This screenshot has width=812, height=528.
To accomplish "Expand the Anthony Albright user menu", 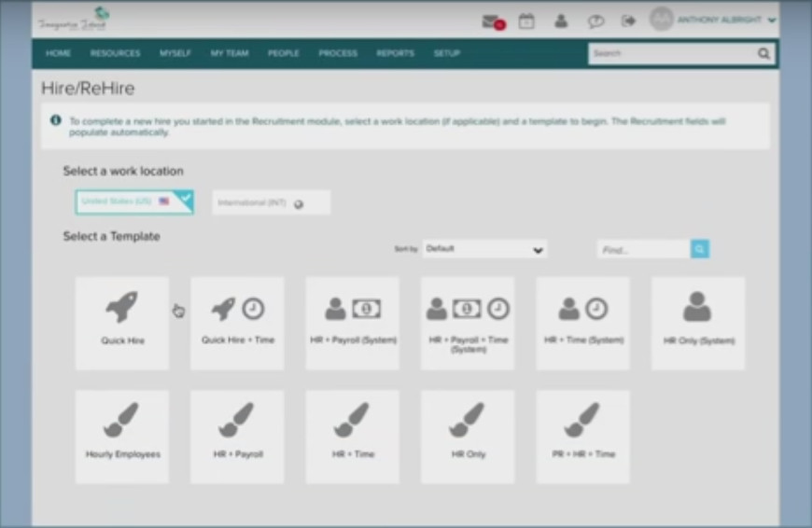I will (x=726, y=21).
